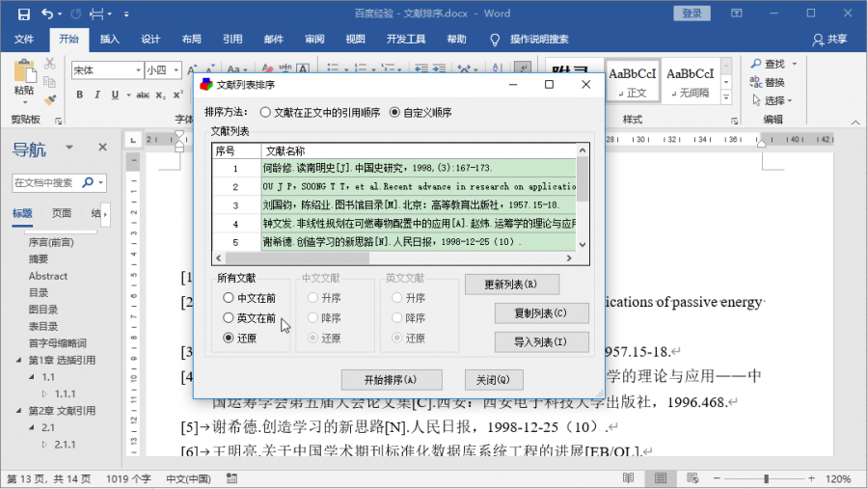Open the ribbon display options icon
The height and width of the screenshot is (489, 868).
(x=736, y=14)
